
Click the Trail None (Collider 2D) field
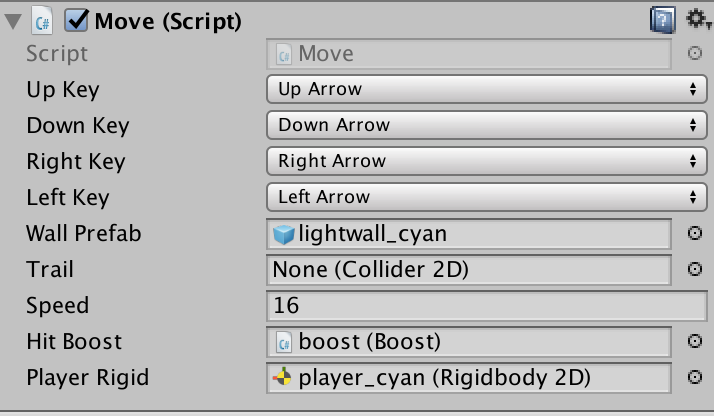(x=470, y=270)
